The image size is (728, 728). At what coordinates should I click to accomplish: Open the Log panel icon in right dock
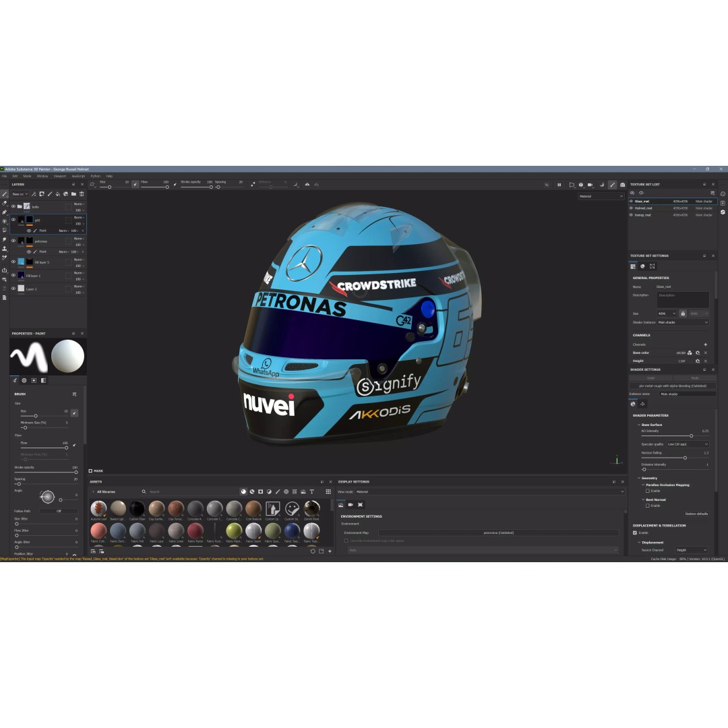723,203
